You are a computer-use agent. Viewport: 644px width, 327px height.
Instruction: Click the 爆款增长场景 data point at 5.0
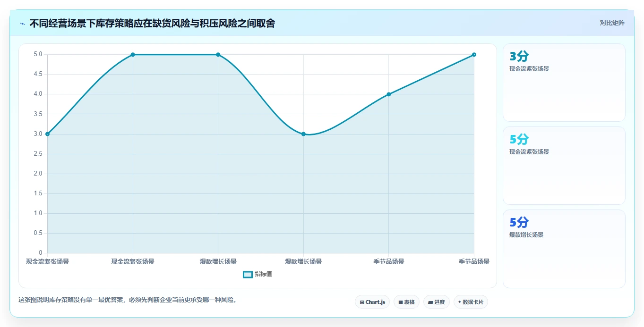pos(218,55)
